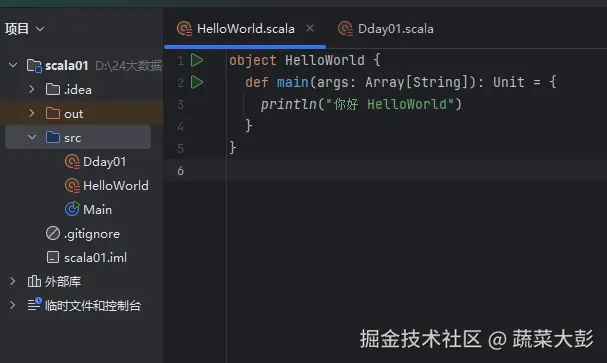Viewport: 607px width, 363px height.
Task: Click the scala01 module folder icon
Action: click(x=34, y=66)
